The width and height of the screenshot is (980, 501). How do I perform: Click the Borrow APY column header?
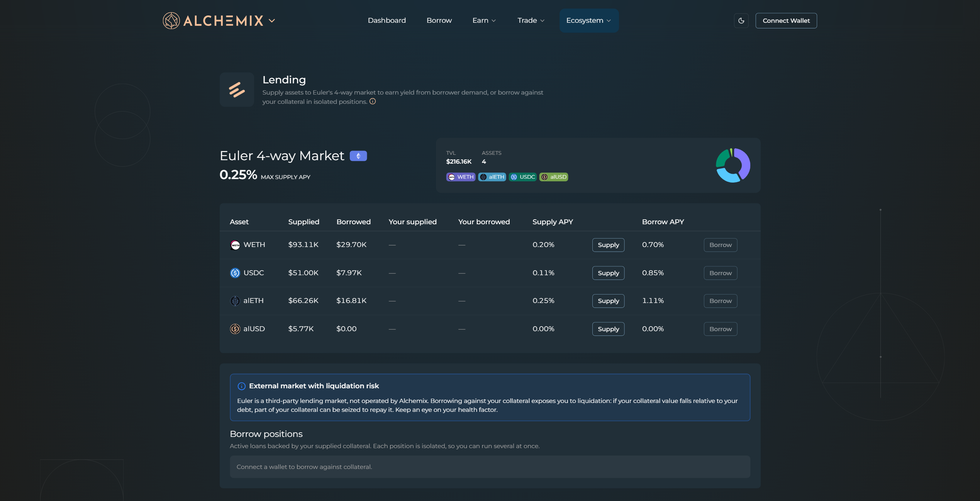pos(663,222)
